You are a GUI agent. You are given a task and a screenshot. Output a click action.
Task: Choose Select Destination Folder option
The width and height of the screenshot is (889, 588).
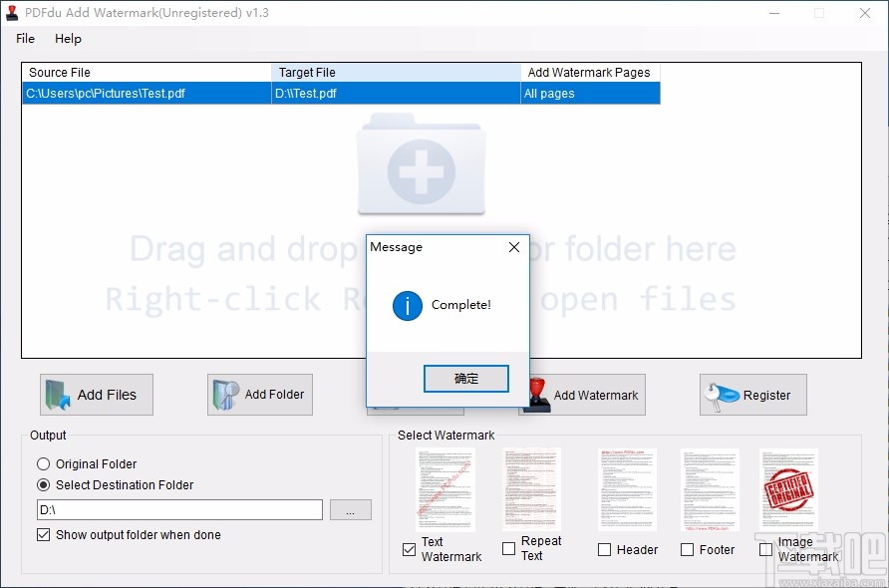43,485
